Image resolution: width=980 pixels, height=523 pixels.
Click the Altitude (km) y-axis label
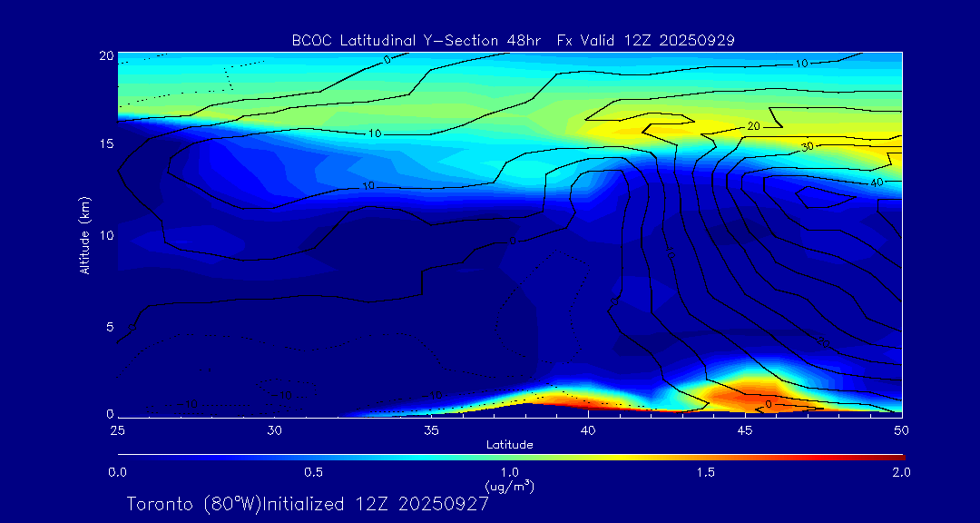[84, 234]
